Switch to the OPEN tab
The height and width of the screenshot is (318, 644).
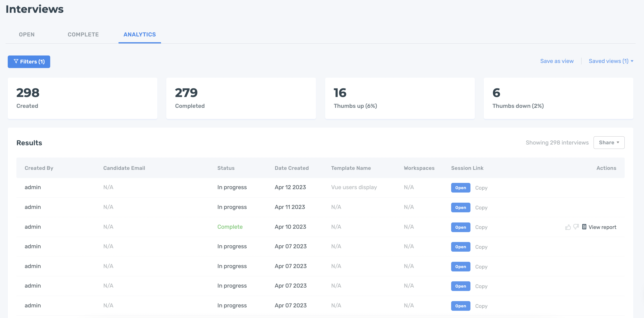[27, 35]
